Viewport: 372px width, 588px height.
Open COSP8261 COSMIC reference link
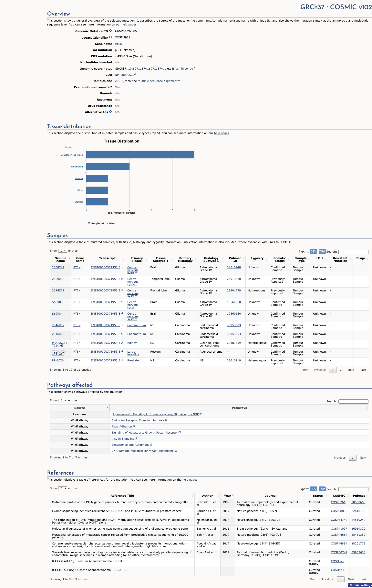tap(338, 502)
